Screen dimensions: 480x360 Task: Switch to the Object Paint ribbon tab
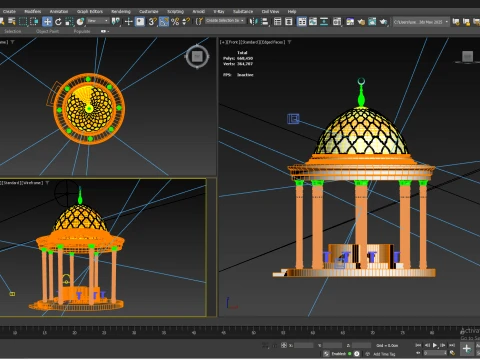[x=47, y=31]
